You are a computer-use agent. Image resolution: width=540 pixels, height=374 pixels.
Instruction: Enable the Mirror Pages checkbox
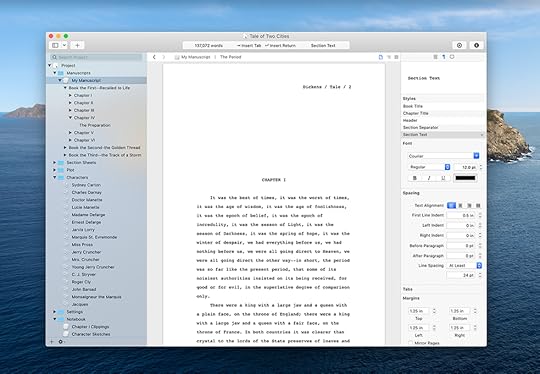click(x=411, y=343)
